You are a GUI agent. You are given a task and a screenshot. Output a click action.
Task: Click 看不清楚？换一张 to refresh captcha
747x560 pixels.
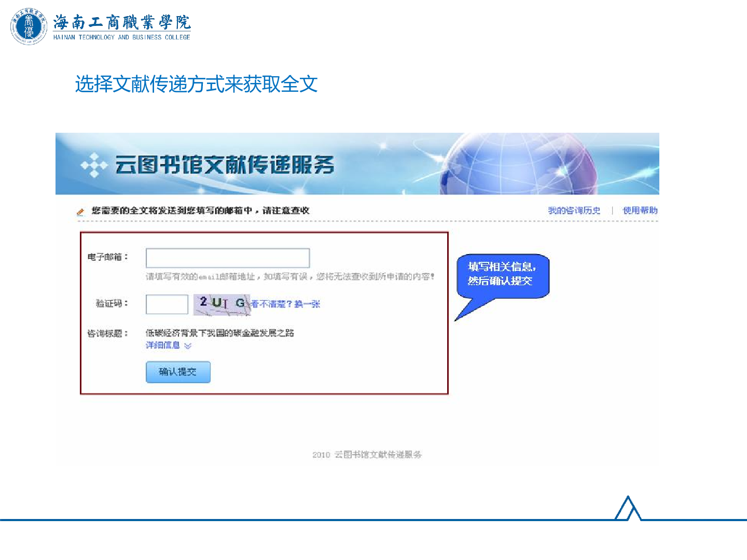[286, 304]
